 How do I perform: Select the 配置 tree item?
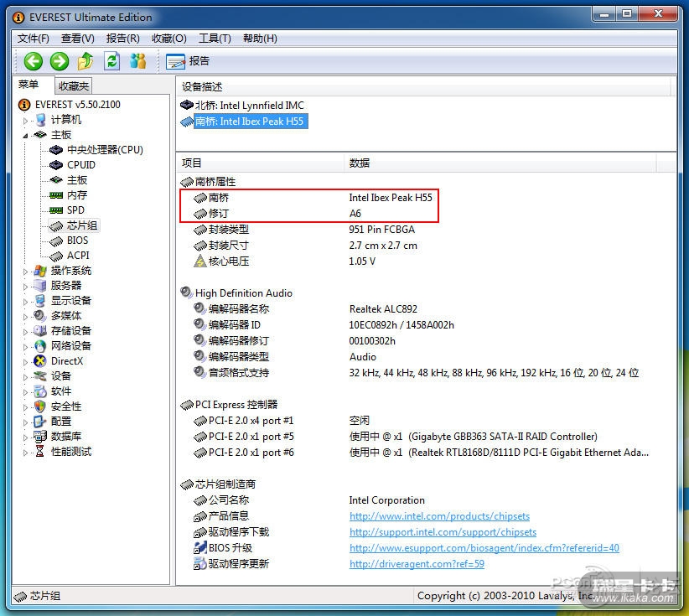pyautogui.click(x=61, y=422)
